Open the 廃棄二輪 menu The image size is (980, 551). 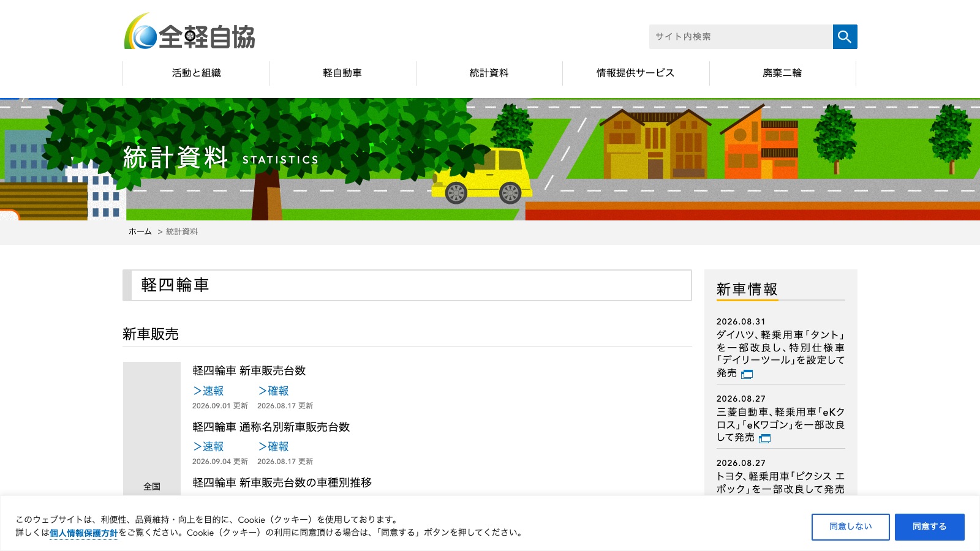(x=782, y=73)
